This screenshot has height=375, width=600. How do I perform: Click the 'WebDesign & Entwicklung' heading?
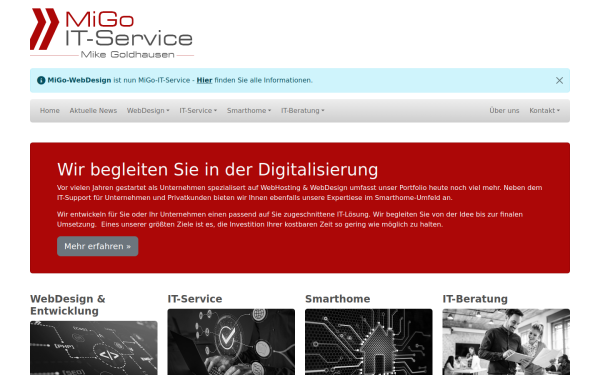(x=68, y=305)
